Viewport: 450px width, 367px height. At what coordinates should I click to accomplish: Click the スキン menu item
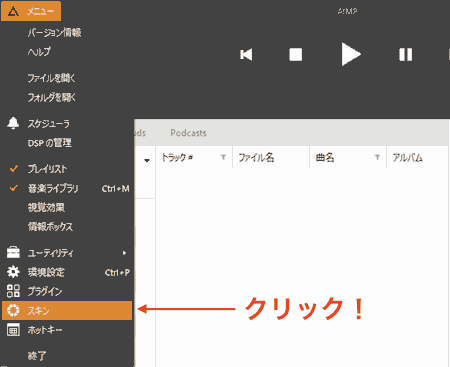coord(67,310)
